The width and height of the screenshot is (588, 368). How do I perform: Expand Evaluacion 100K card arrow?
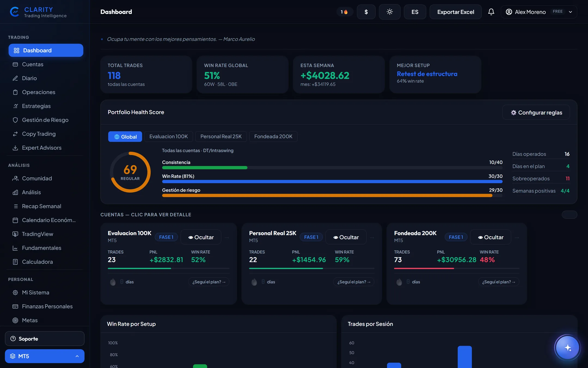[227, 238]
